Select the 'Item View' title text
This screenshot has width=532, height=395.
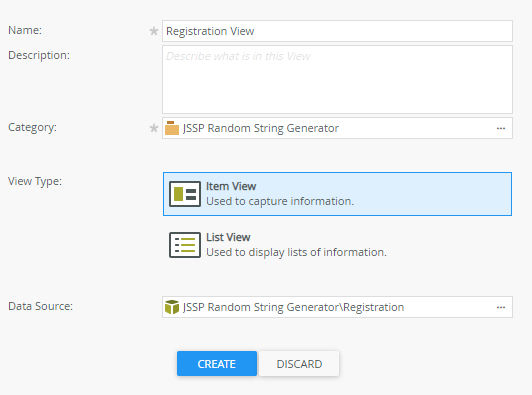(x=231, y=186)
